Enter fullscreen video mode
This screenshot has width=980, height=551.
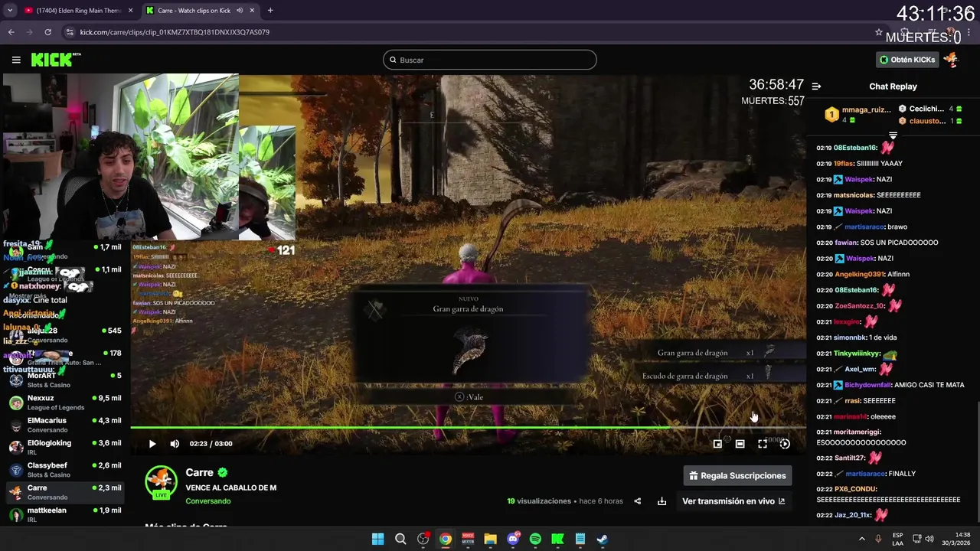tap(763, 444)
